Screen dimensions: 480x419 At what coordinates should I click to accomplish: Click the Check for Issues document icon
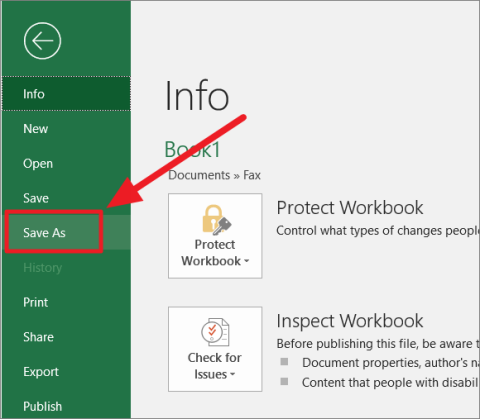tap(215, 332)
